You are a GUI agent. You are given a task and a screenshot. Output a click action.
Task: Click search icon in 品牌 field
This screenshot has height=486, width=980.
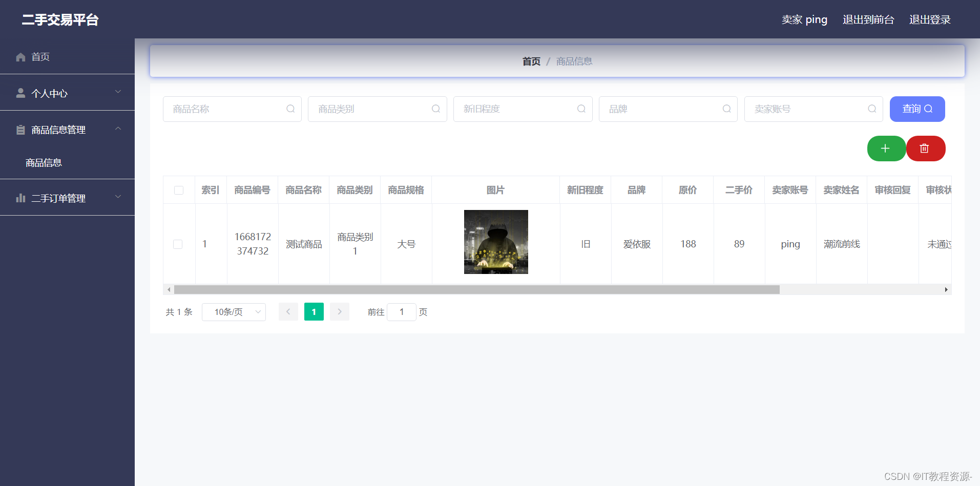pyautogui.click(x=726, y=109)
